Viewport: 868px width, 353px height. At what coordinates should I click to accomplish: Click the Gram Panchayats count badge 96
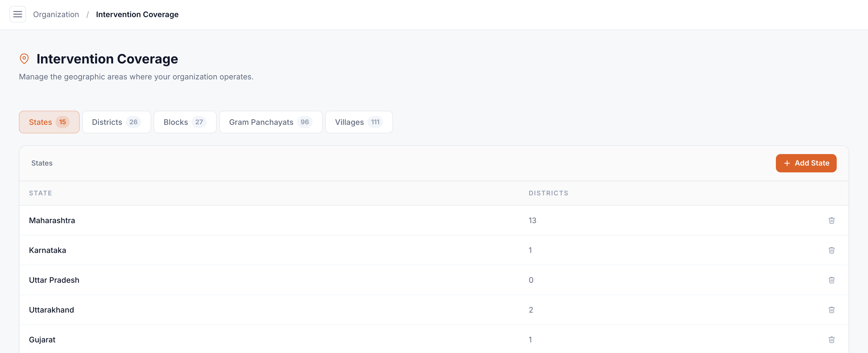(305, 122)
